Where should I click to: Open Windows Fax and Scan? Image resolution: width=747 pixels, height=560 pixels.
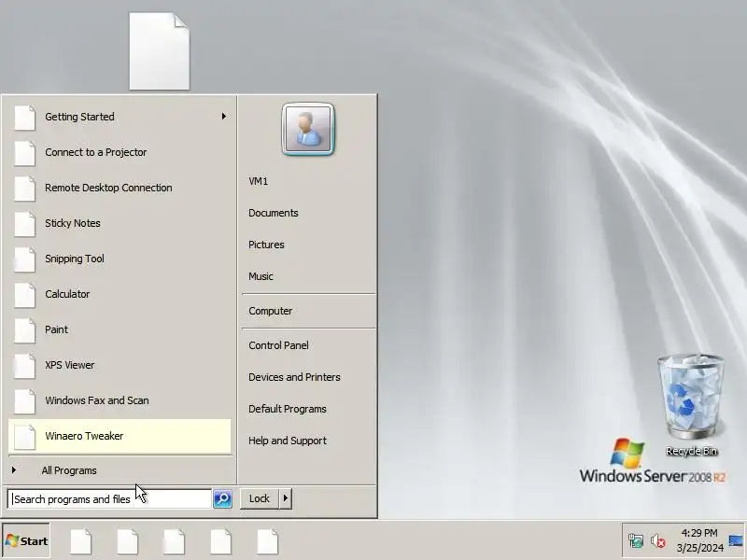coord(120,400)
